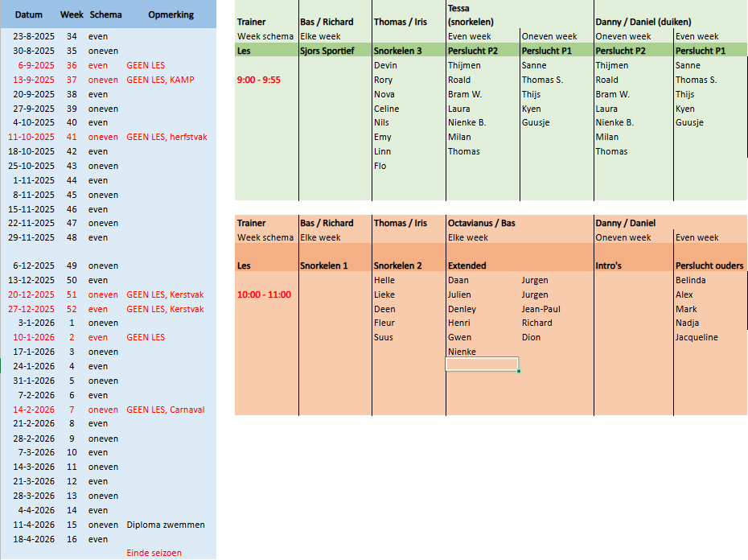Select the date cell 28-3-2026
748x560 pixels.
tap(34, 496)
